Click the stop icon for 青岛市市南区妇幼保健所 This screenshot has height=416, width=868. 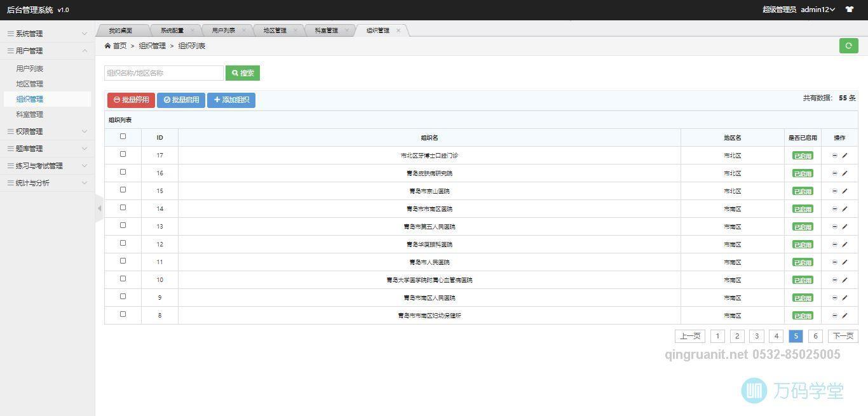point(834,315)
